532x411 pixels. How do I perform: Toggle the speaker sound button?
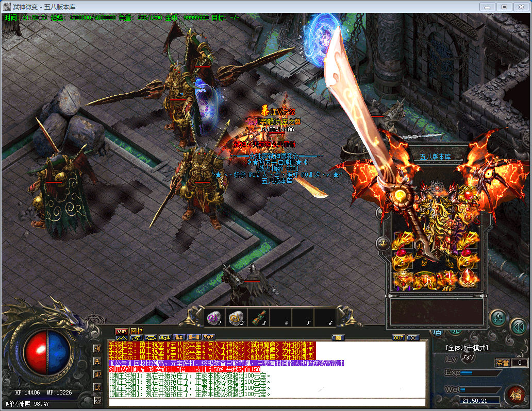(519, 327)
